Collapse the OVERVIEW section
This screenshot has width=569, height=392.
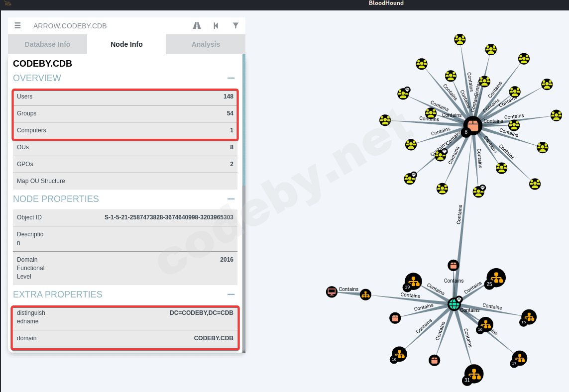tap(231, 78)
